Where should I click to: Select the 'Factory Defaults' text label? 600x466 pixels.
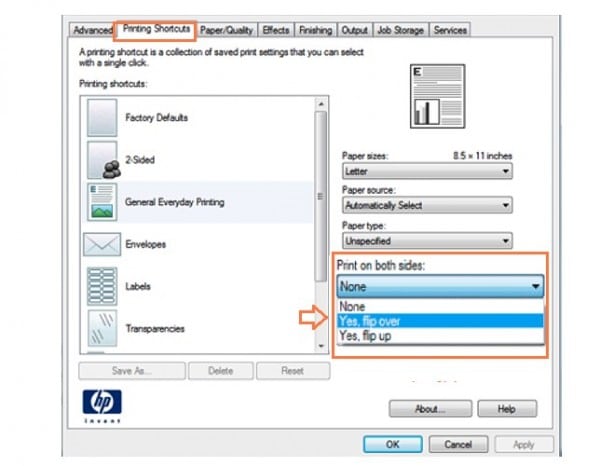click(x=157, y=117)
